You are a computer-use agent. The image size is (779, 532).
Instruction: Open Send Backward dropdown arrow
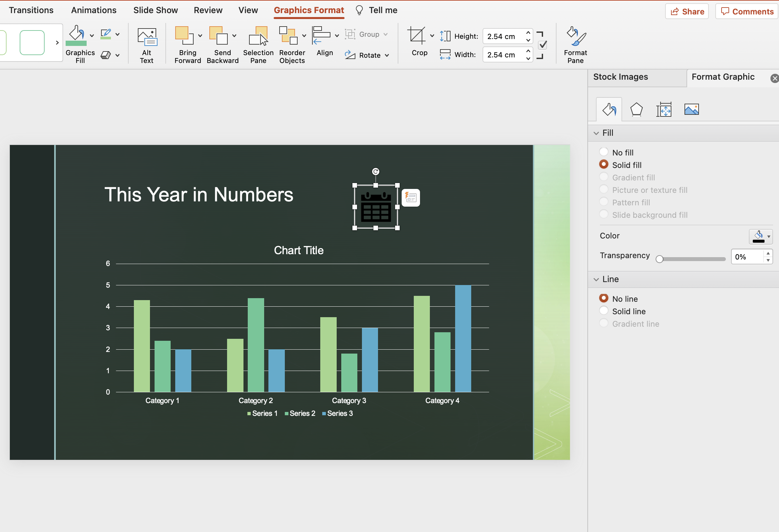pos(234,35)
